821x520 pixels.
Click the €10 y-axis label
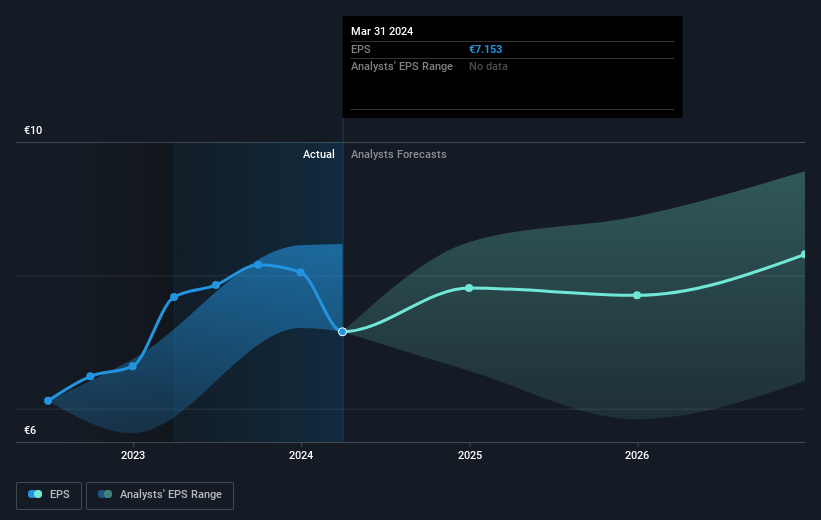click(33, 130)
